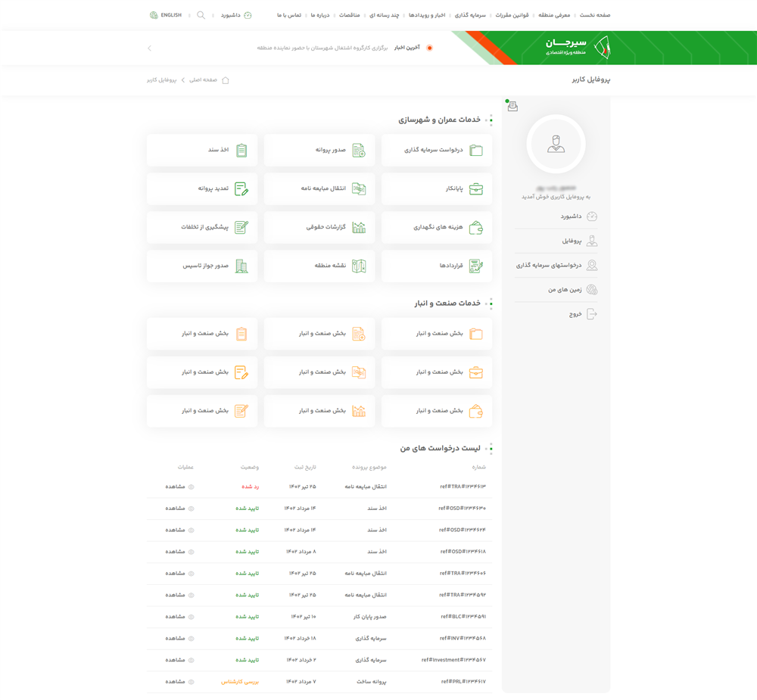757x700 pixels.
Task: Click the orange wallet icon in خدمات صنعت و انبار
Action: pyautogui.click(x=476, y=411)
